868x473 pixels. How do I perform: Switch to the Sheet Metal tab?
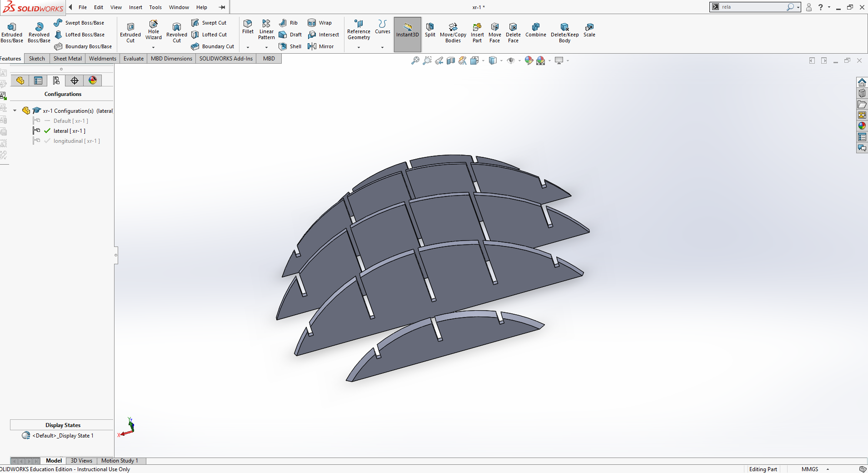click(68, 59)
